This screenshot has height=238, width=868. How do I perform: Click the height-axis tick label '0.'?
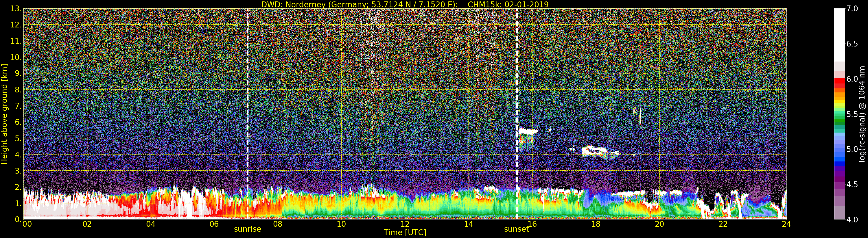pyautogui.click(x=18, y=220)
